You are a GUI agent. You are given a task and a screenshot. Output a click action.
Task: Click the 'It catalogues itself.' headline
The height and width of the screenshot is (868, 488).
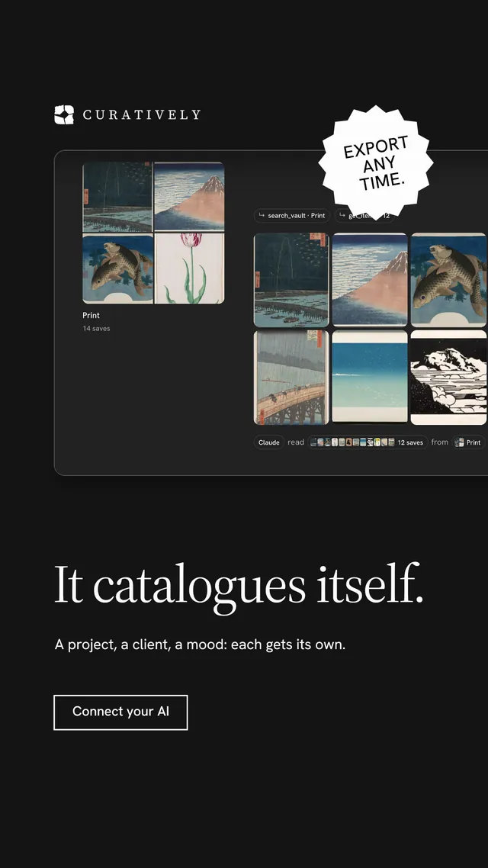[239, 588]
